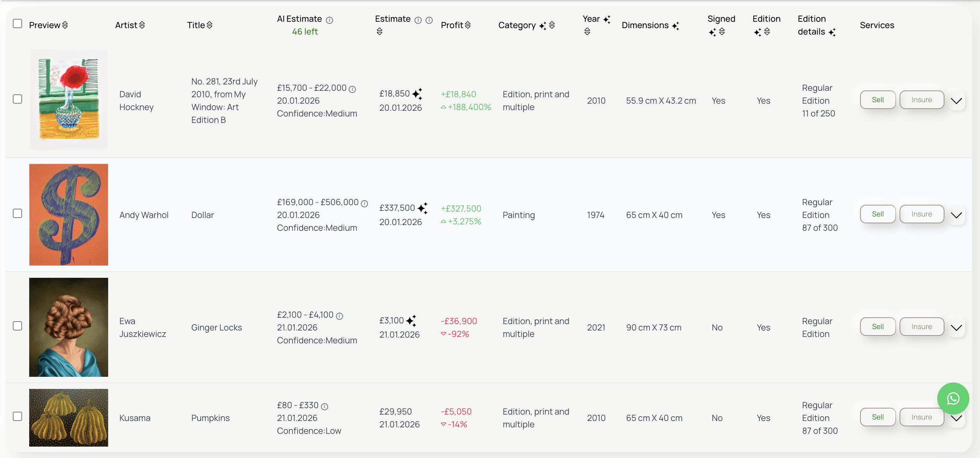The height and width of the screenshot is (458, 980).
Task: Select the David Hockney row checkbox
Action: [17, 99]
